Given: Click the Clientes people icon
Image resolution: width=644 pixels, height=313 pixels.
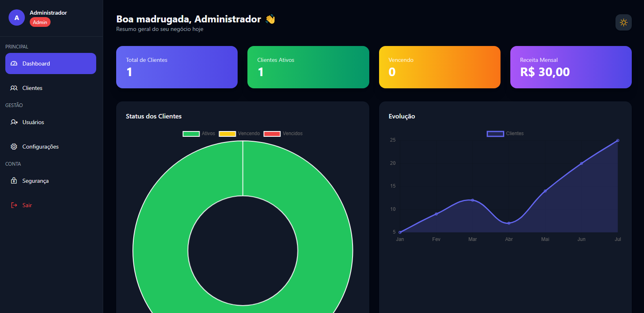Looking at the screenshot, I should click(x=14, y=88).
